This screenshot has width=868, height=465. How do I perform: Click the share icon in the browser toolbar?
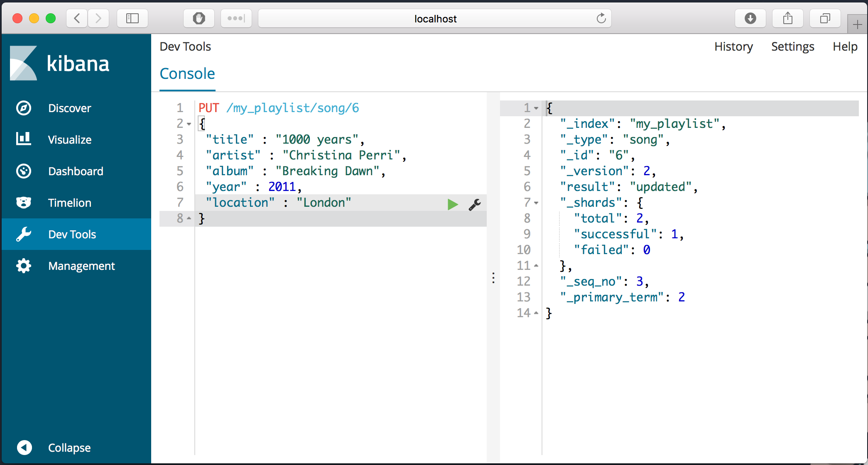[787, 18]
